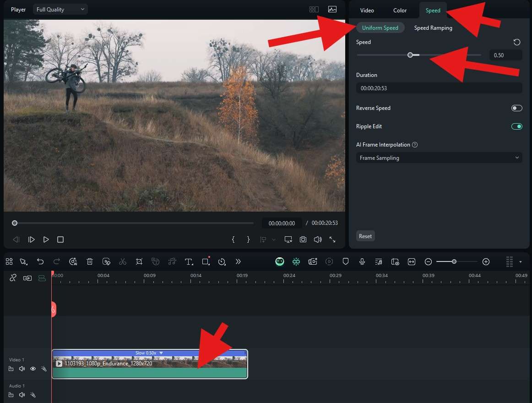Open the Frame Sampling dropdown
The image size is (532, 403).
pos(439,158)
